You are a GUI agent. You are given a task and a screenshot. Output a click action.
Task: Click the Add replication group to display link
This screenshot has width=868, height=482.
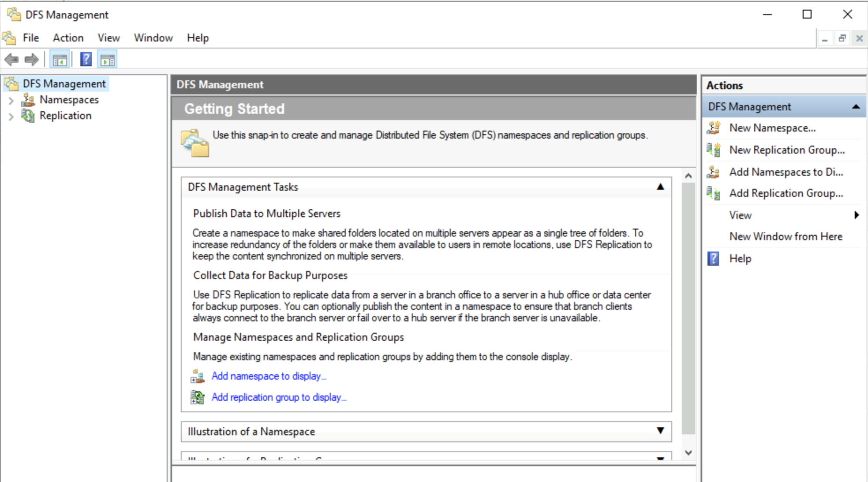pyautogui.click(x=280, y=397)
